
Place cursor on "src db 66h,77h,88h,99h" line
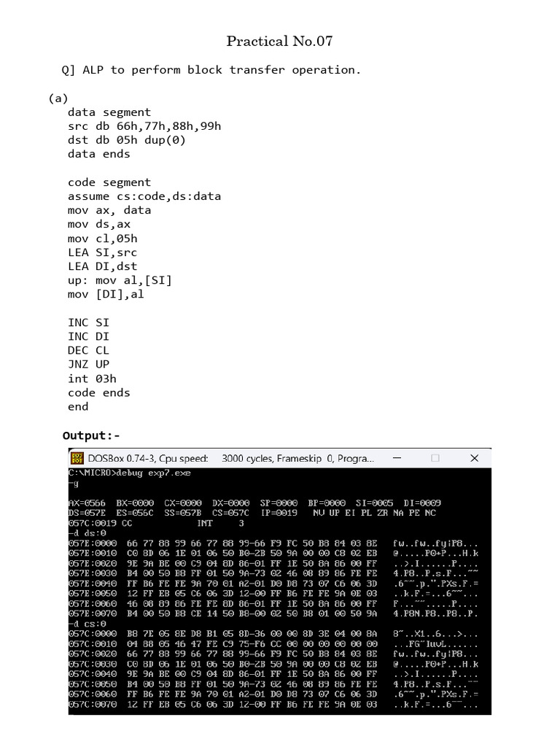point(144,126)
